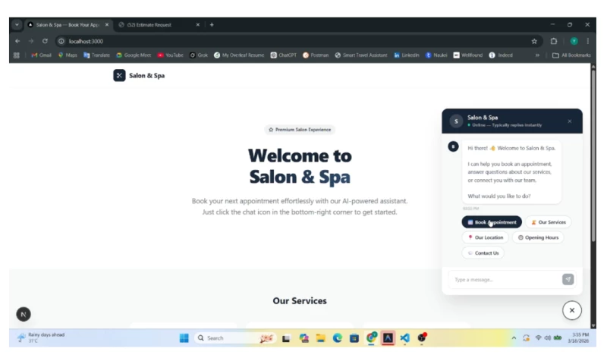Close the Salon & Spa browser tab
This screenshot has height=364, width=607.
(x=107, y=25)
